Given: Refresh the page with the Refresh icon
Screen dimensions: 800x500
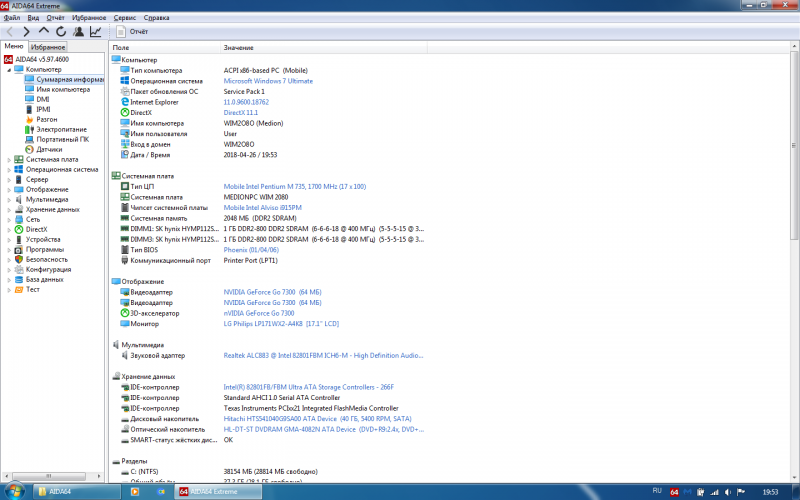Looking at the screenshot, I should point(61,32).
